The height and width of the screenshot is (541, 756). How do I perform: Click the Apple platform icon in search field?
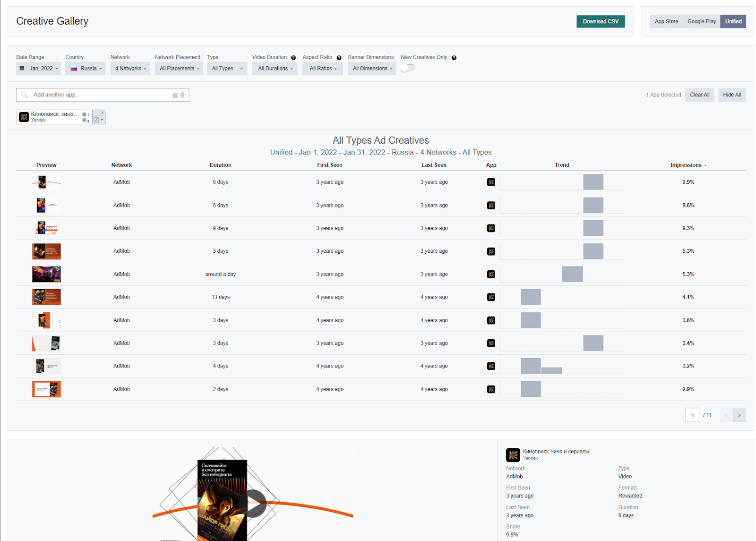(175, 95)
